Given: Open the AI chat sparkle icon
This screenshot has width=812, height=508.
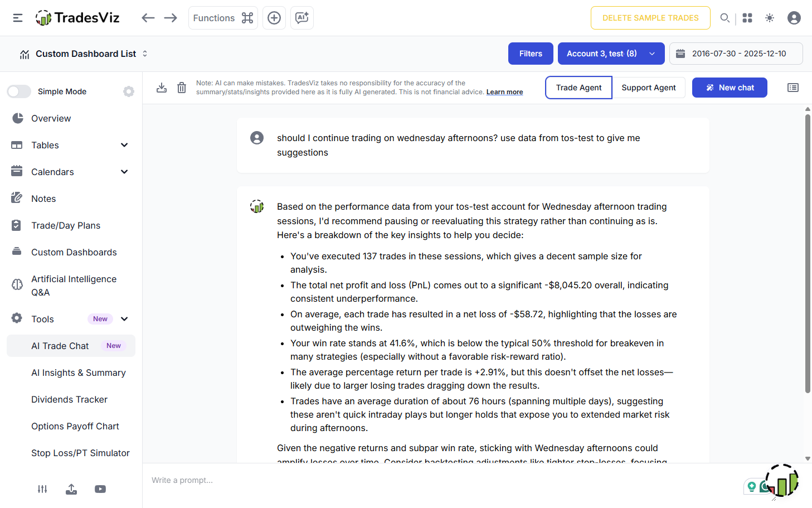Looking at the screenshot, I should point(302,18).
